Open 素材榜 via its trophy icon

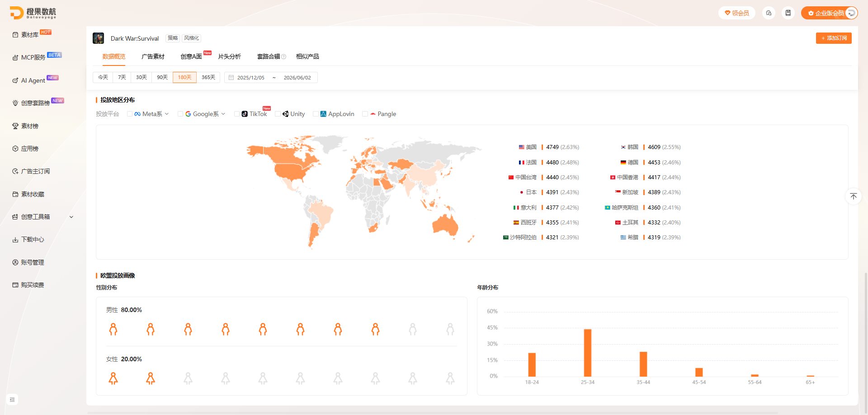pyautogui.click(x=15, y=126)
